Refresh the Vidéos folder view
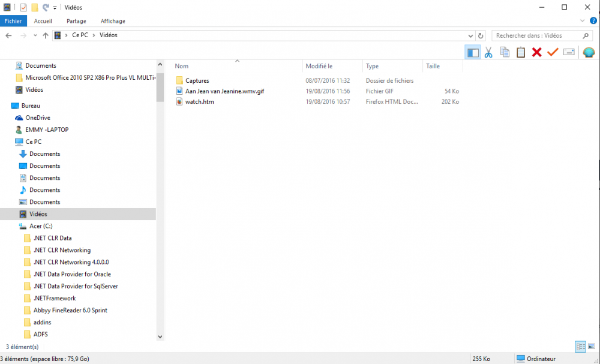Image resolution: width=600 pixels, height=364 pixels. [x=481, y=35]
